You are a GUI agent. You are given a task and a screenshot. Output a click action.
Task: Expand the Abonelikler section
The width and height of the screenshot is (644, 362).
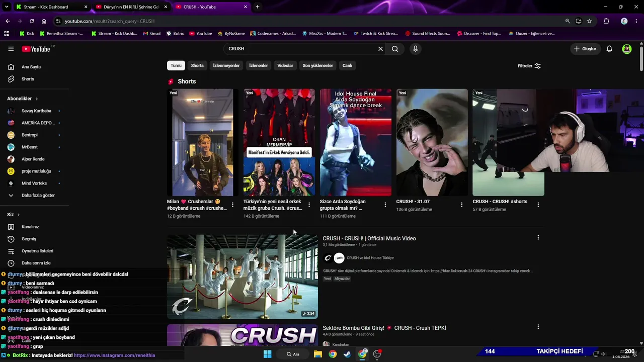click(x=23, y=99)
